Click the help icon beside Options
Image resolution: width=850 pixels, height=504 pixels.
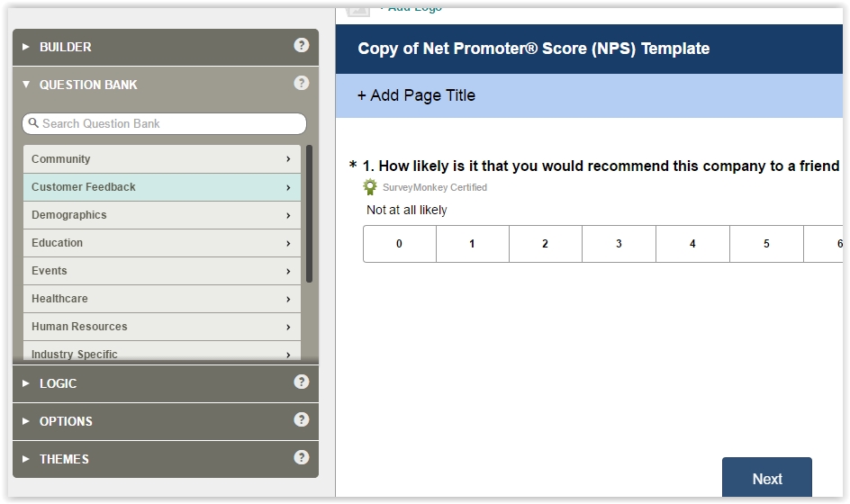[x=302, y=420]
